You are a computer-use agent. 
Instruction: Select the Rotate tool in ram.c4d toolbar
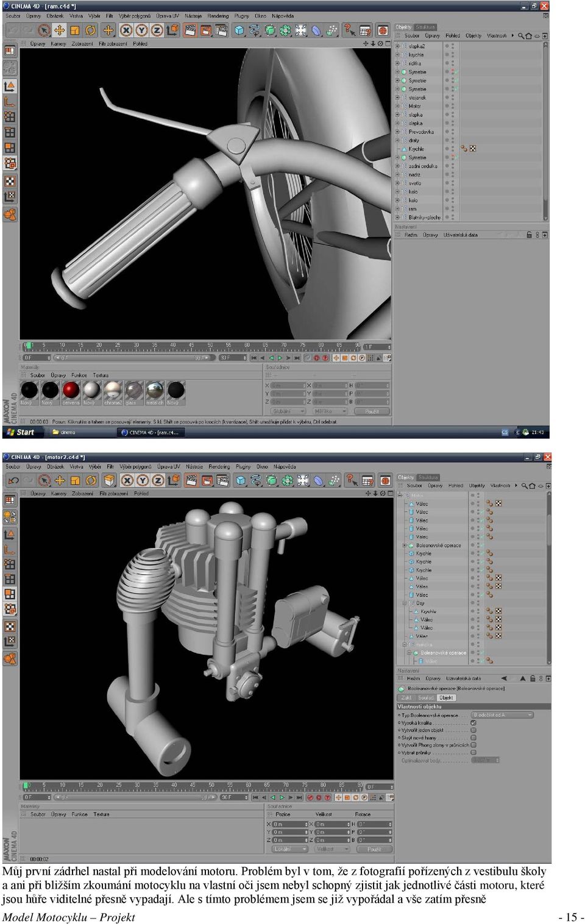coord(91,30)
